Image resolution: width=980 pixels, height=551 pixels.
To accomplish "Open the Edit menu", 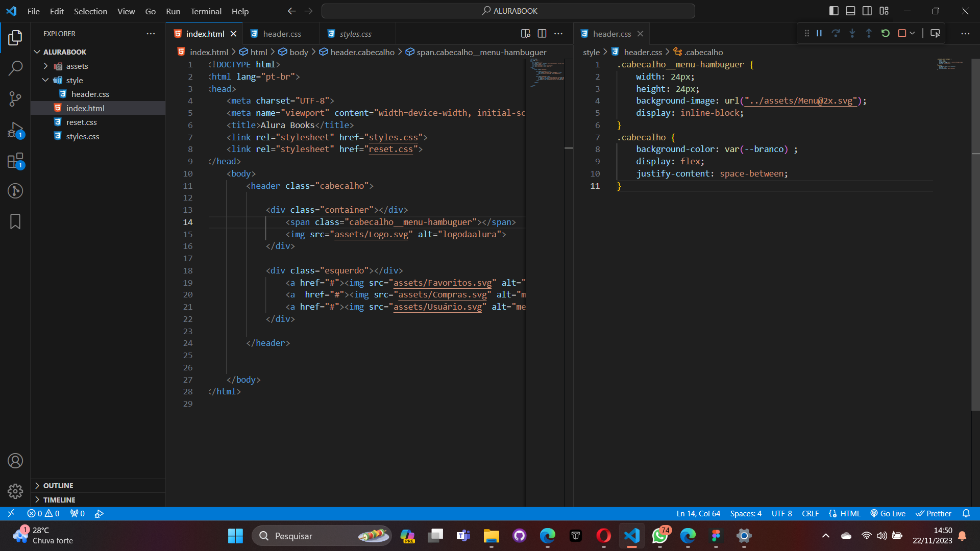I will 57,11.
